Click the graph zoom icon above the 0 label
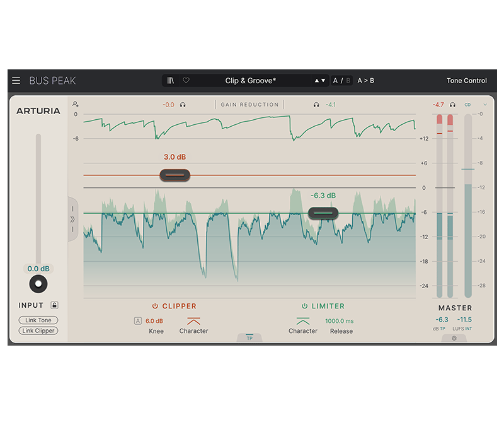The image size is (504, 427). click(x=76, y=104)
